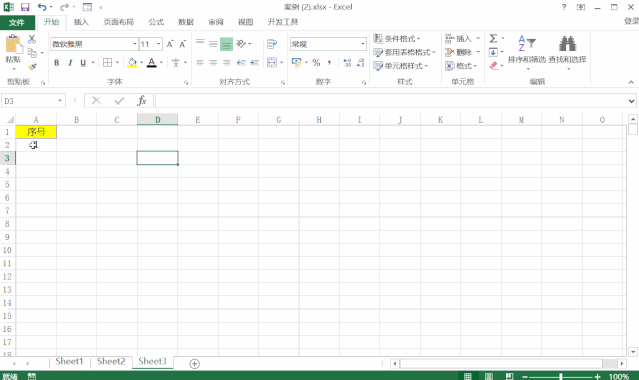Click Merge and Center icon
Viewport: 639px width, 380px height.
(x=272, y=62)
